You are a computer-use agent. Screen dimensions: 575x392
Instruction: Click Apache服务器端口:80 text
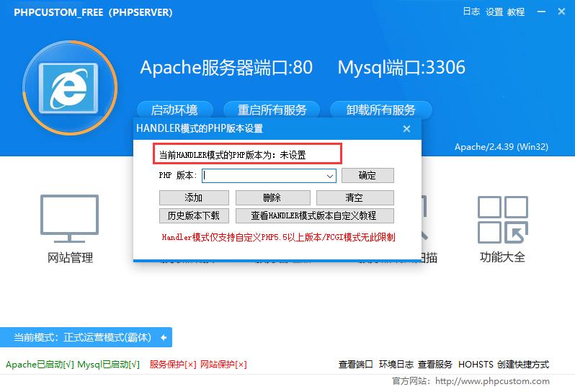click(226, 68)
